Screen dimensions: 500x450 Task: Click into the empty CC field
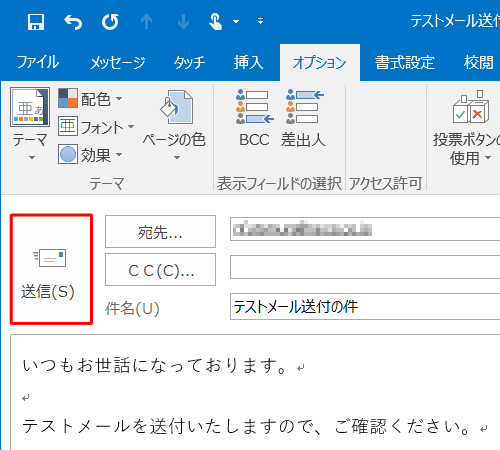click(365, 267)
